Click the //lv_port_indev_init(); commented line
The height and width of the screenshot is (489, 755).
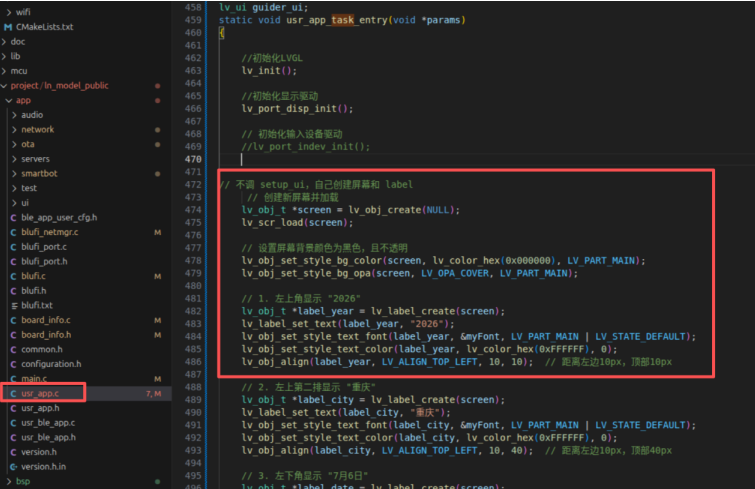(305, 146)
